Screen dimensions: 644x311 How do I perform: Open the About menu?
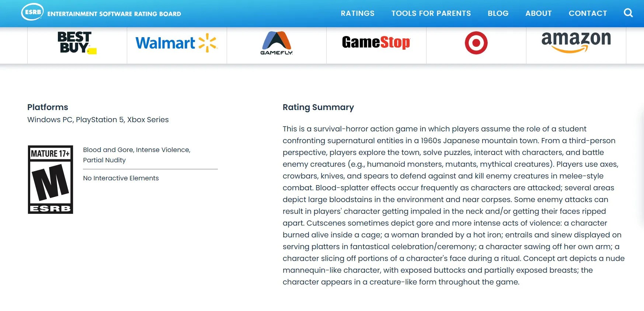pos(539,13)
